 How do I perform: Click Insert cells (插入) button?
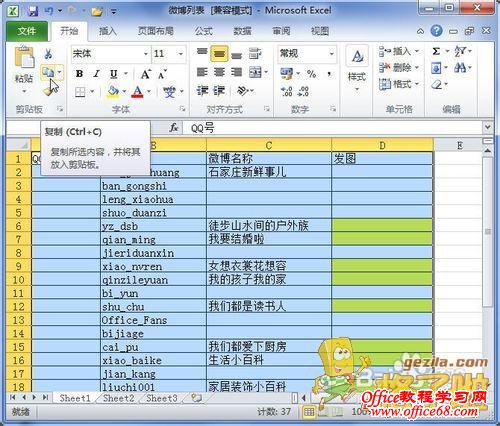point(399,51)
